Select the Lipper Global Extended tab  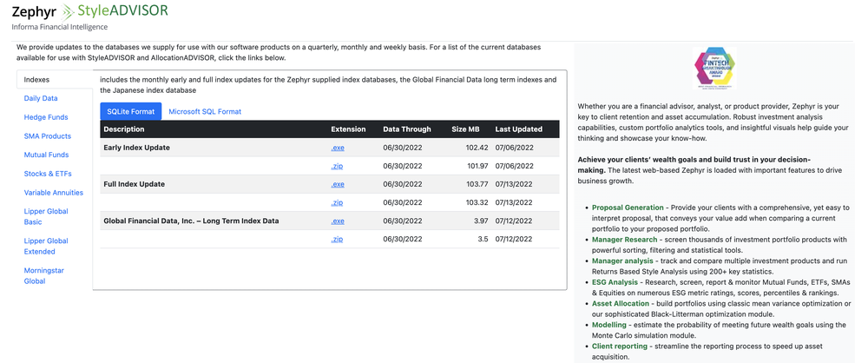46,246
